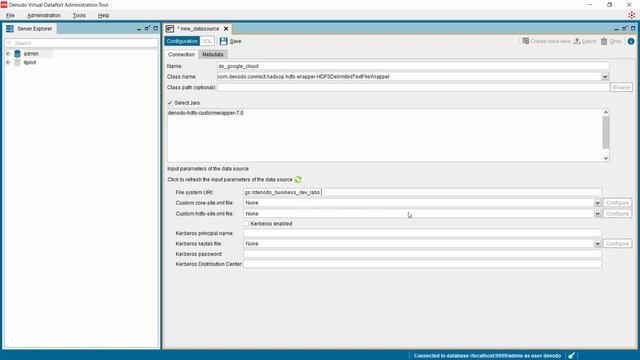Image resolution: width=640 pixels, height=360 pixels.
Task: Click the admin database icon
Action: click(17, 54)
